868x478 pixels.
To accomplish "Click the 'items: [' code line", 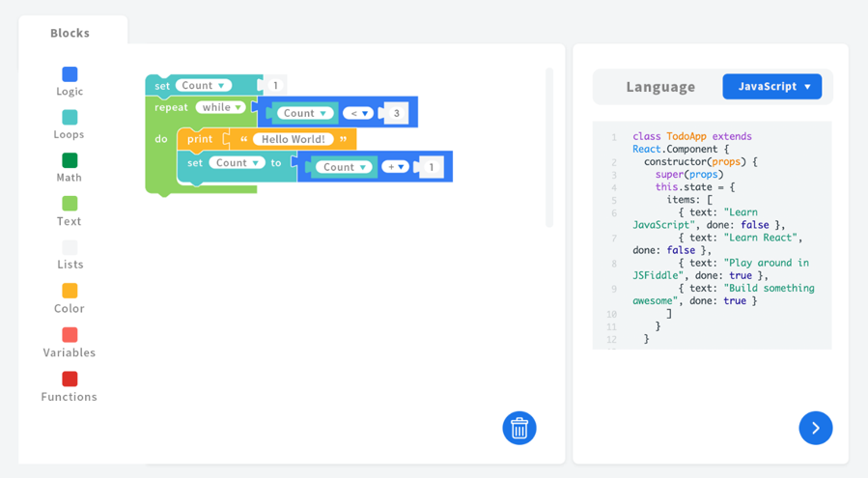I will click(x=689, y=200).
